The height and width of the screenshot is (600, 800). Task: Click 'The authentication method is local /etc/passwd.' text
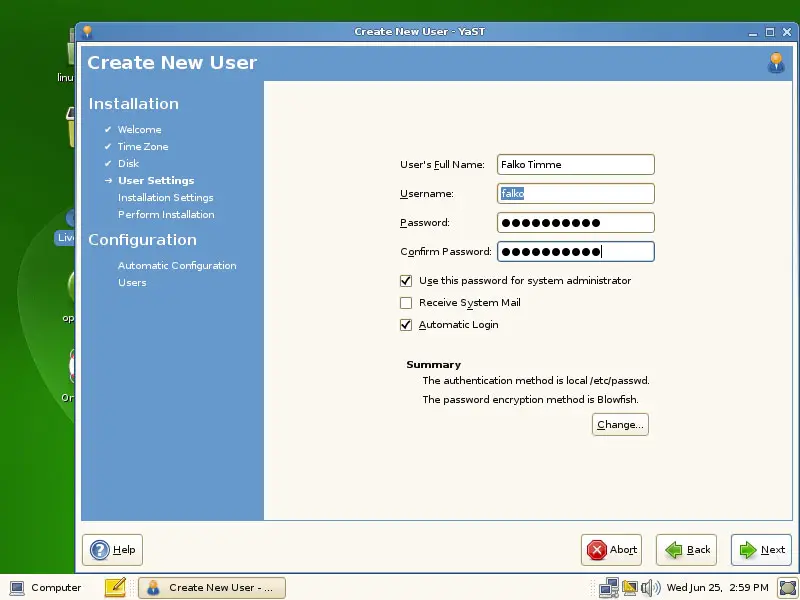pos(536,381)
